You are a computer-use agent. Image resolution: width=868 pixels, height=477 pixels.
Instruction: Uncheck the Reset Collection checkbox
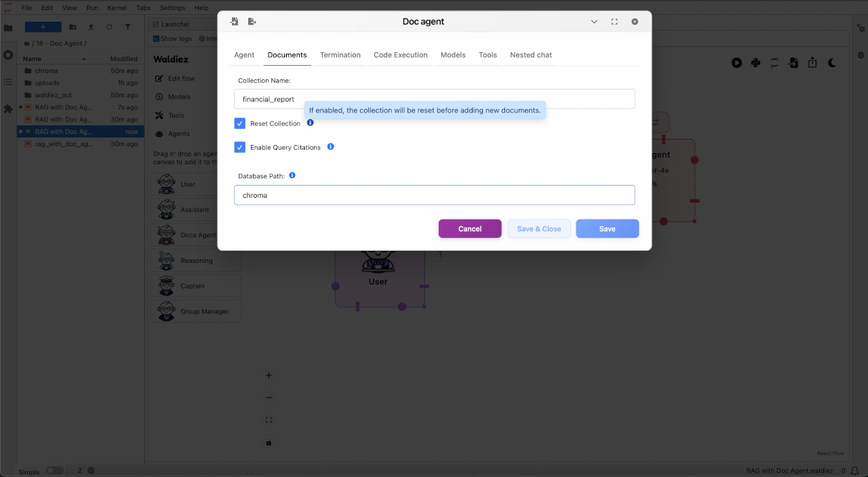click(240, 123)
